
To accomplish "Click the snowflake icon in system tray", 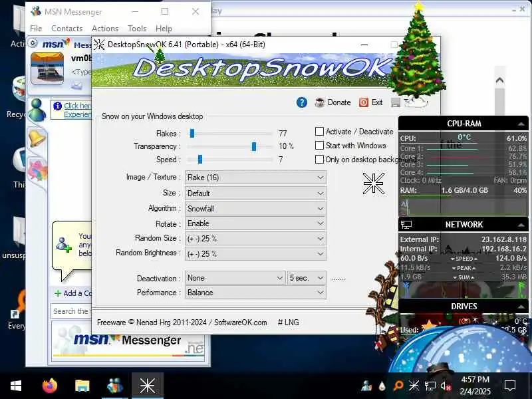I will click(x=414, y=386).
